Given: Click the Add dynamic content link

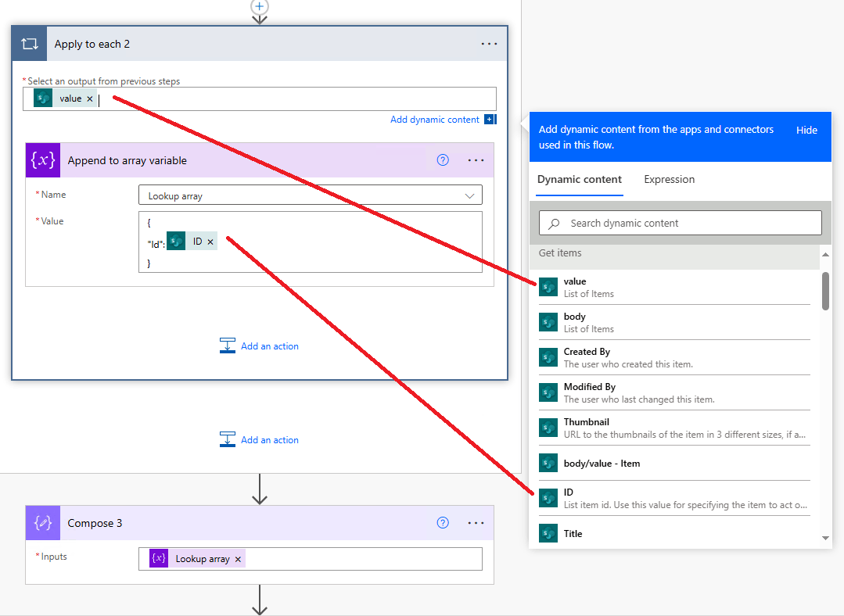Looking at the screenshot, I should [434, 119].
